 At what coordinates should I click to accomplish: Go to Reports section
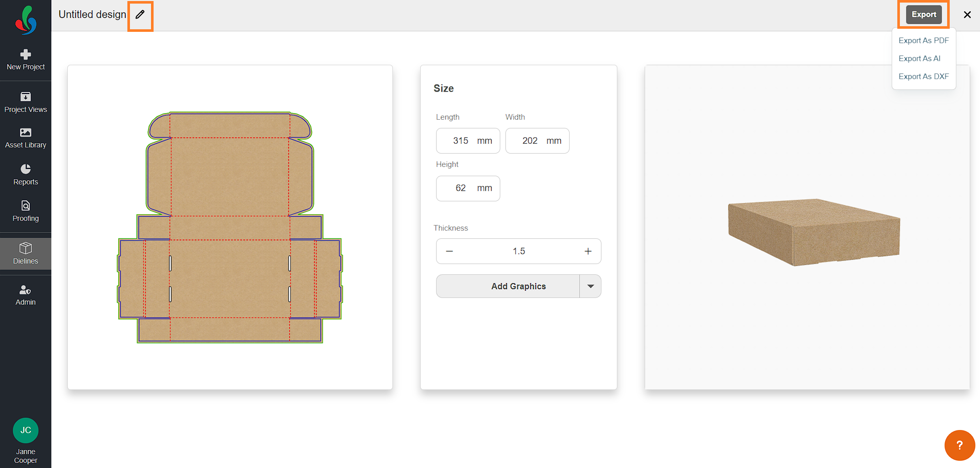coord(26,175)
